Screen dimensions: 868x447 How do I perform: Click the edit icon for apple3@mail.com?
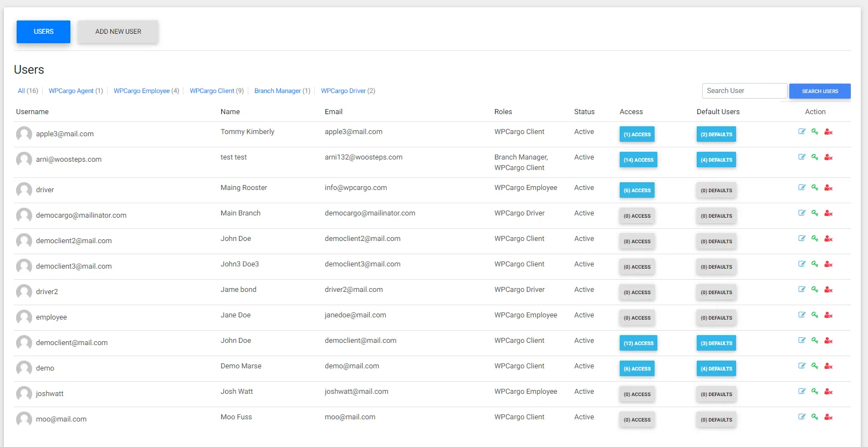[x=801, y=132]
